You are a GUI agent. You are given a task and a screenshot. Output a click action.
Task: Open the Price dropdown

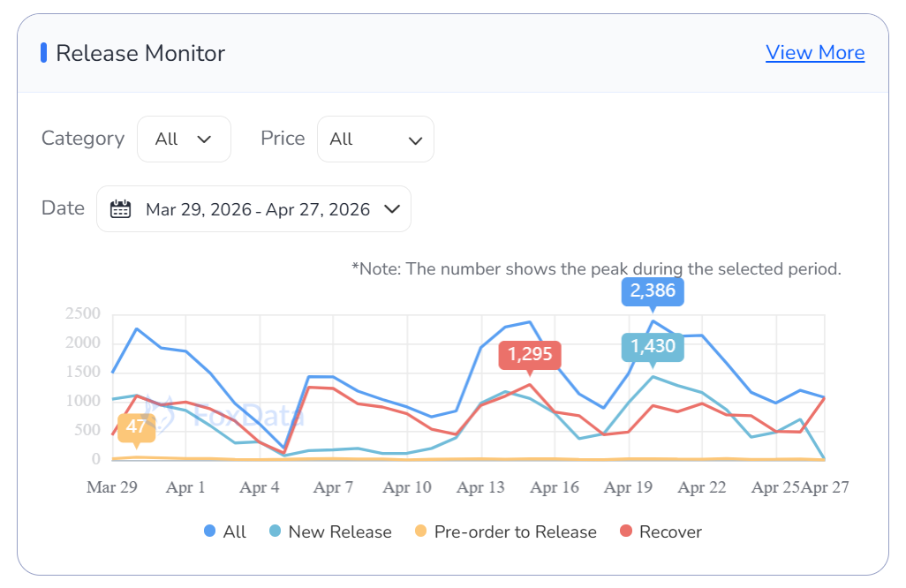(375, 139)
